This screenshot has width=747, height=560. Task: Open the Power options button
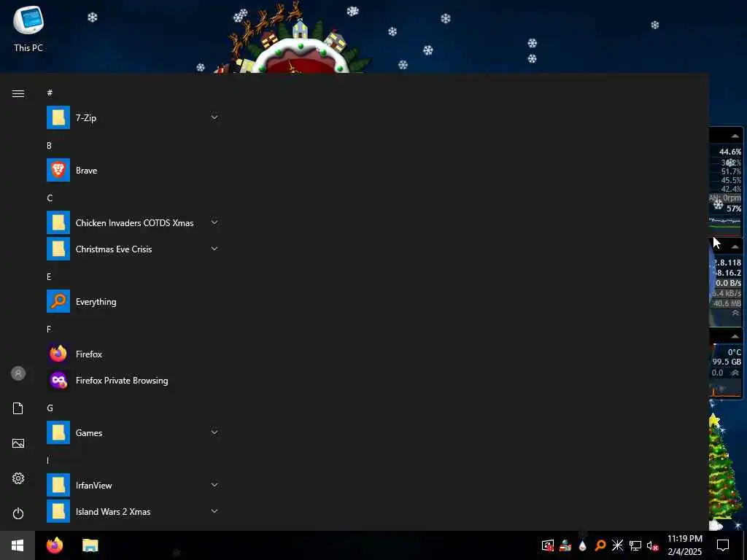pyautogui.click(x=18, y=513)
